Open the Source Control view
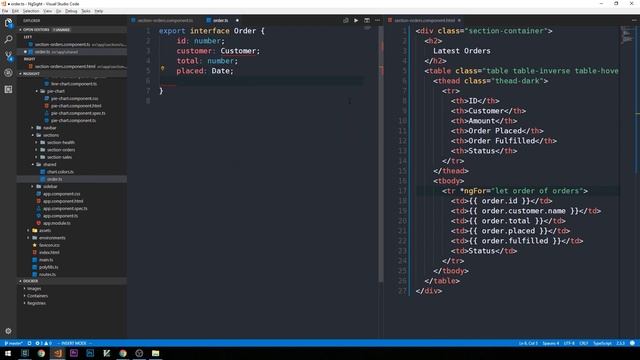Image resolution: width=640 pixels, height=360 pixels. point(8,56)
